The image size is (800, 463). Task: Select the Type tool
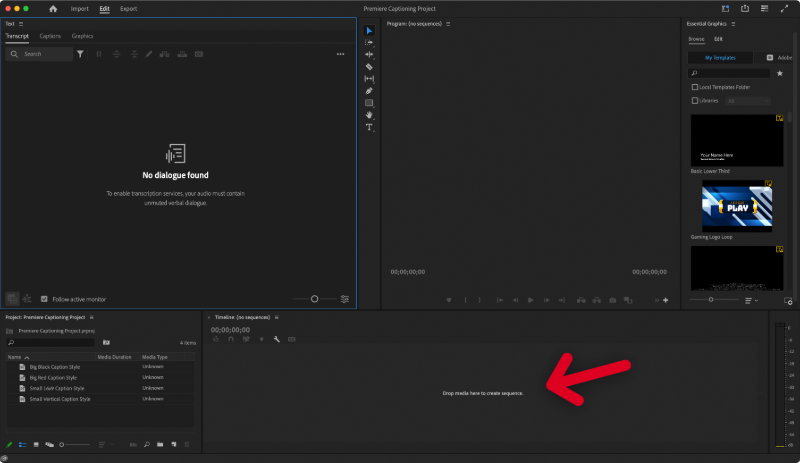pos(369,127)
